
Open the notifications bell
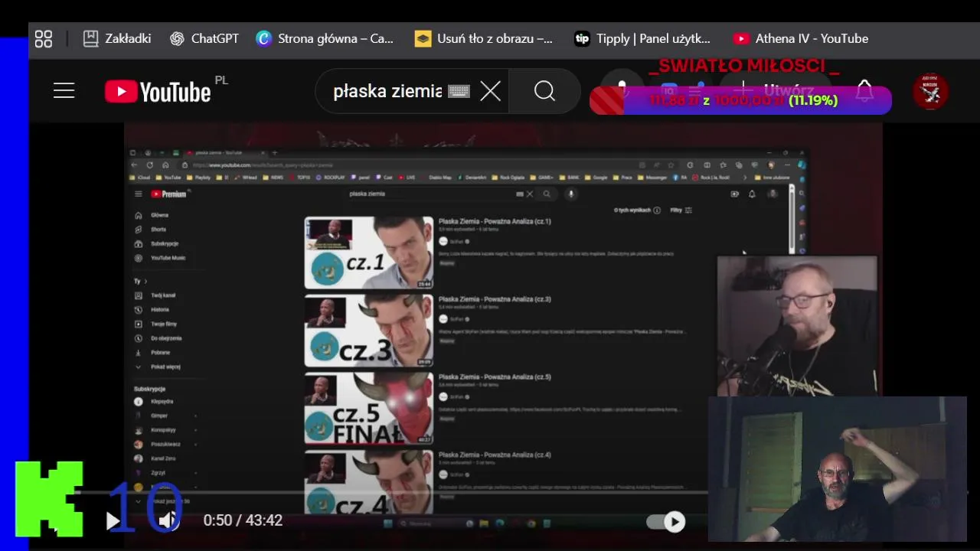(864, 91)
